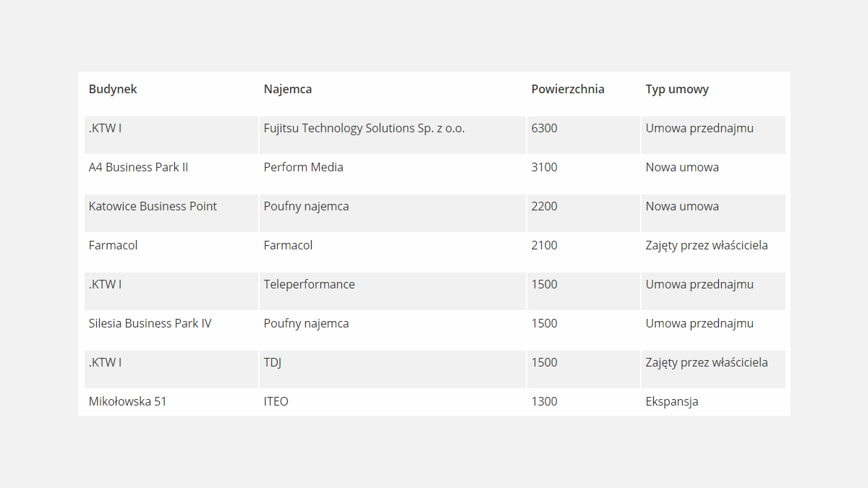
Task: Click the Budynek column header
Action: tap(113, 90)
